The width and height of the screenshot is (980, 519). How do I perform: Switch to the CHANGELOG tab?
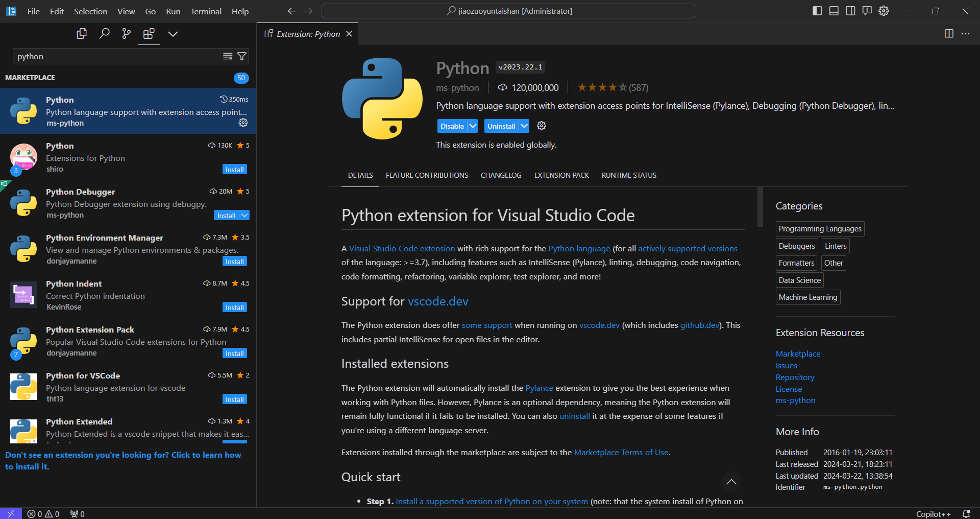coord(501,175)
